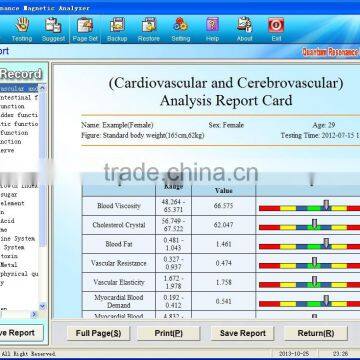Click the Vascular Resistance indicator bar
360x360 pixels.
tap(310, 265)
